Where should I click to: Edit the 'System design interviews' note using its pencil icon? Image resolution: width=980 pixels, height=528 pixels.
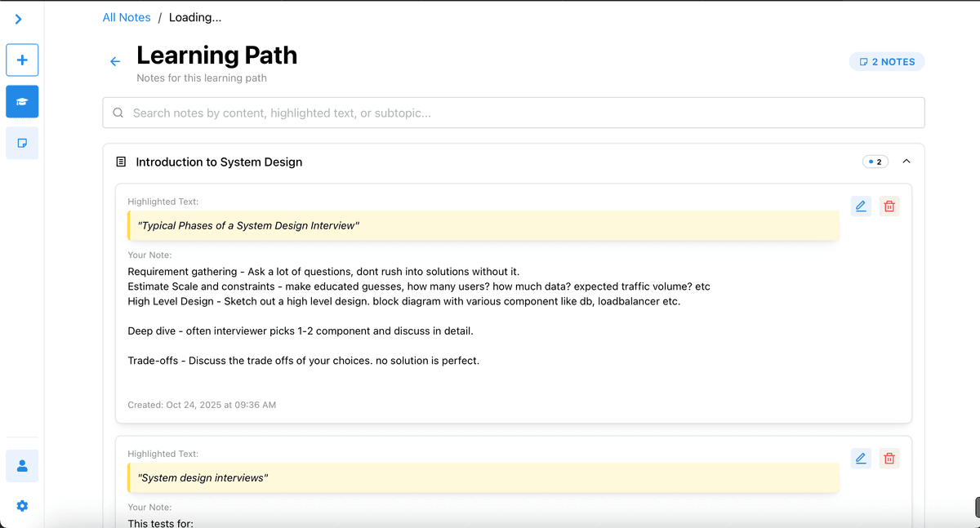click(860, 458)
